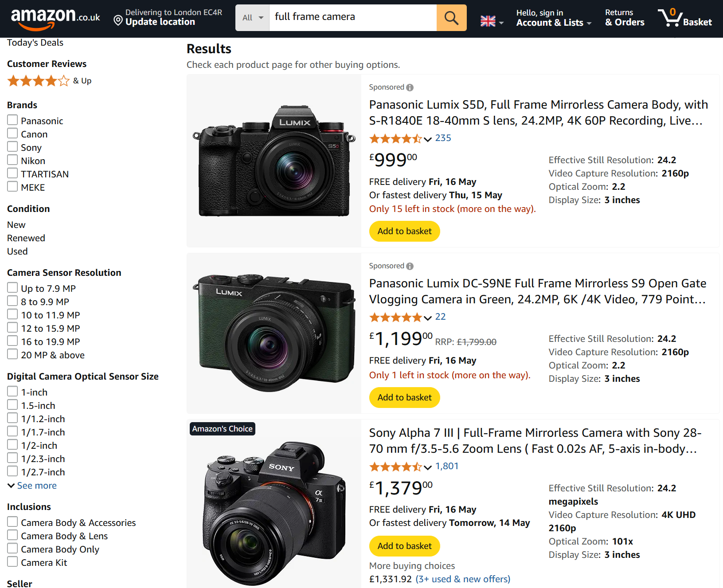723x588 pixels.
Task: Open Account & Lists menu
Action: tap(554, 18)
